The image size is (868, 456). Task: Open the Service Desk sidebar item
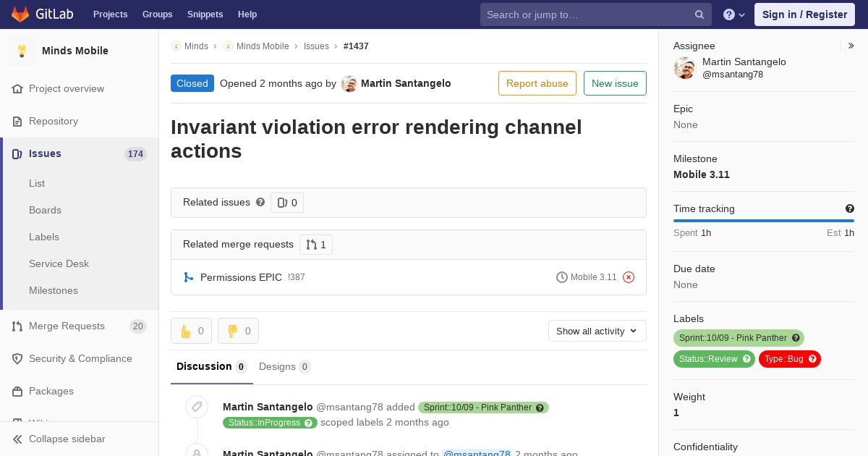coord(59,263)
